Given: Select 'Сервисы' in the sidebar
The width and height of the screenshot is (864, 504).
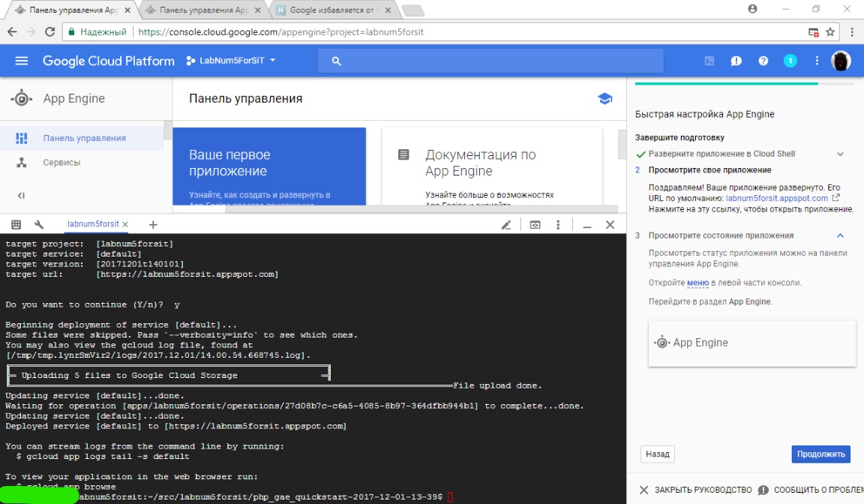Looking at the screenshot, I should 82,163.
